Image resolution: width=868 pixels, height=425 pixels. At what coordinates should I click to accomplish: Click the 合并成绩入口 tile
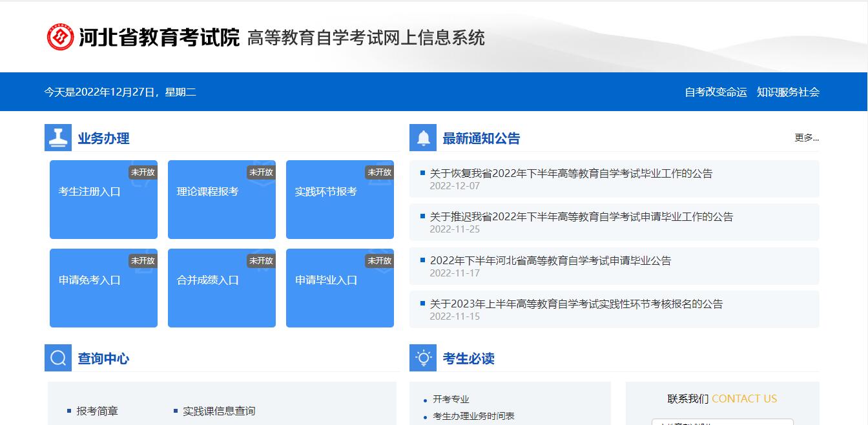[x=222, y=288]
